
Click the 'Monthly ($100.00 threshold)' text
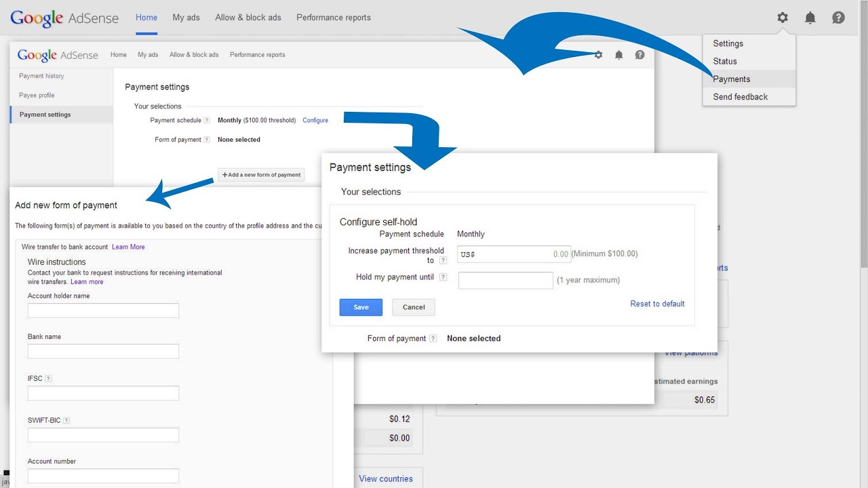(256, 121)
